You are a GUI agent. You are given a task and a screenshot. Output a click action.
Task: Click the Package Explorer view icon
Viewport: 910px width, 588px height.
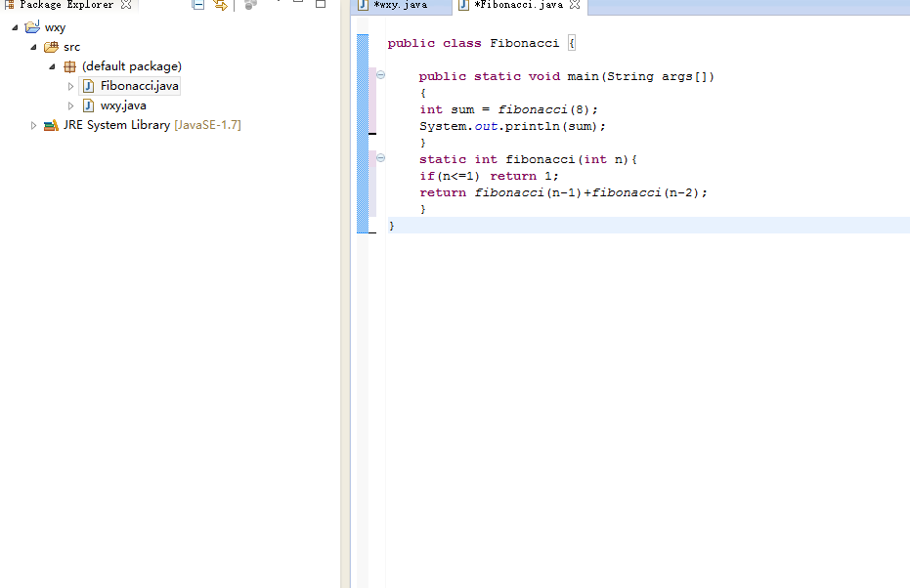pyautogui.click(x=9, y=5)
